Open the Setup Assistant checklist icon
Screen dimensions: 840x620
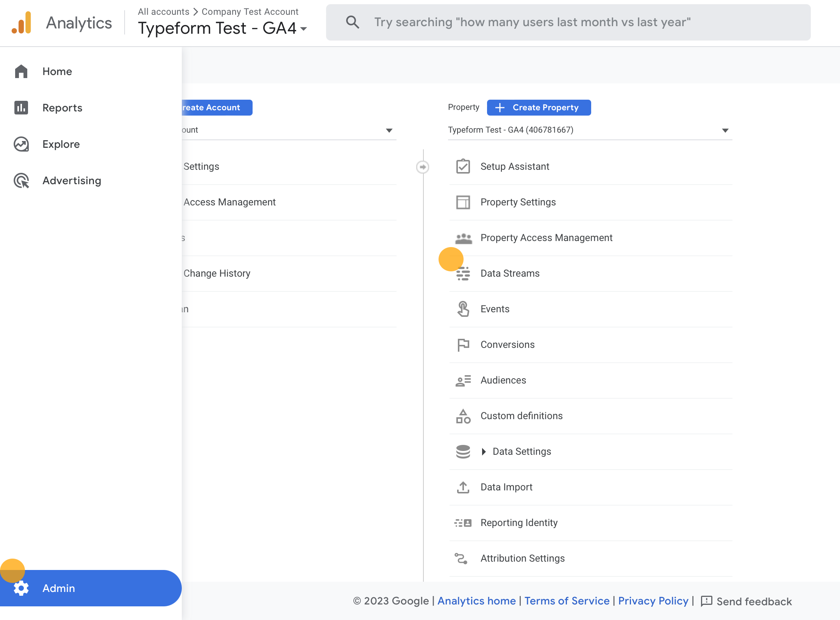click(463, 166)
